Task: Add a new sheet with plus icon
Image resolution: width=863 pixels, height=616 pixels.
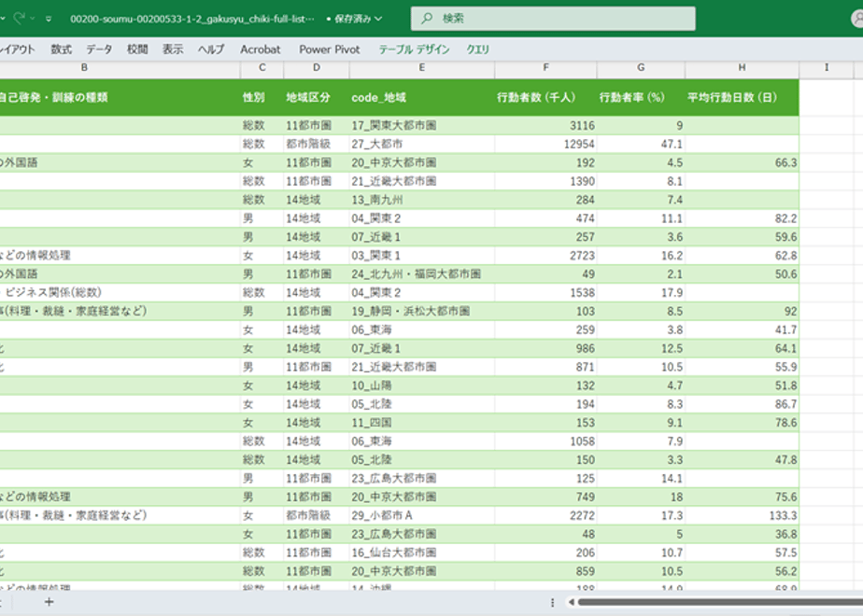Action: (x=49, y=602)
